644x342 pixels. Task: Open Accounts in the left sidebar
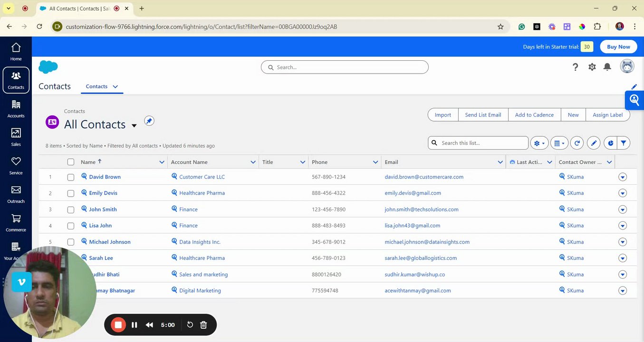[x=16, y=109]
